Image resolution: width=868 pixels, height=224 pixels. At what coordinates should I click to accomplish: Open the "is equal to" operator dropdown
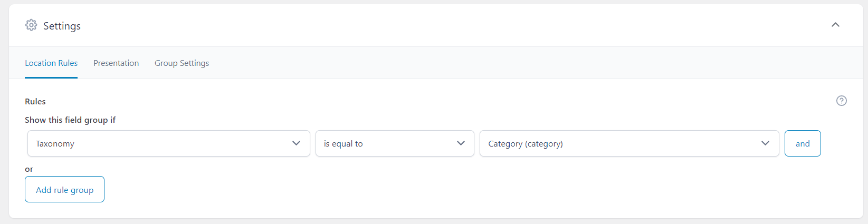pyautogui.click(x=395, y=143)
